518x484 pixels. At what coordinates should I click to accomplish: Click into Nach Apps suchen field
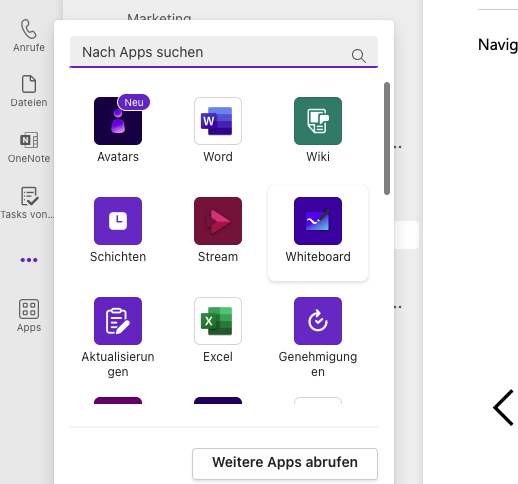224,52
